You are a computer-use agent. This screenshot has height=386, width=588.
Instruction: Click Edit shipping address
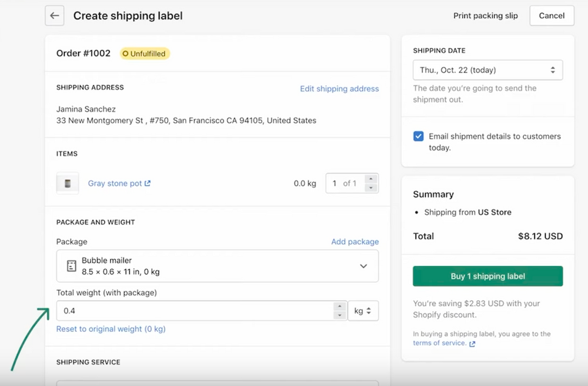click(x=339, y=89)
